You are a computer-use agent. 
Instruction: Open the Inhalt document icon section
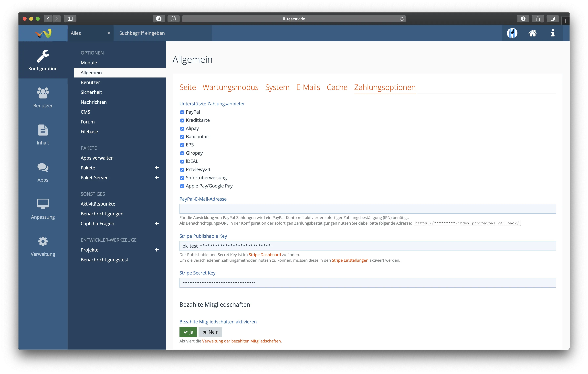click(43, 134)
